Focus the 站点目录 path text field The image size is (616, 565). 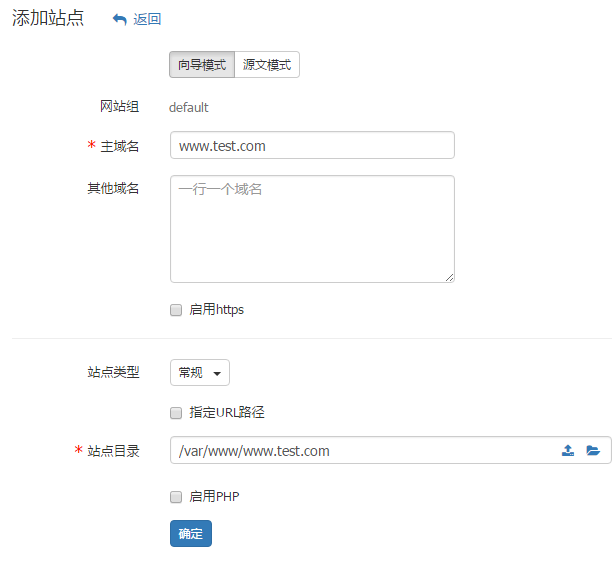pyautogui.click(x=360, y=451)
